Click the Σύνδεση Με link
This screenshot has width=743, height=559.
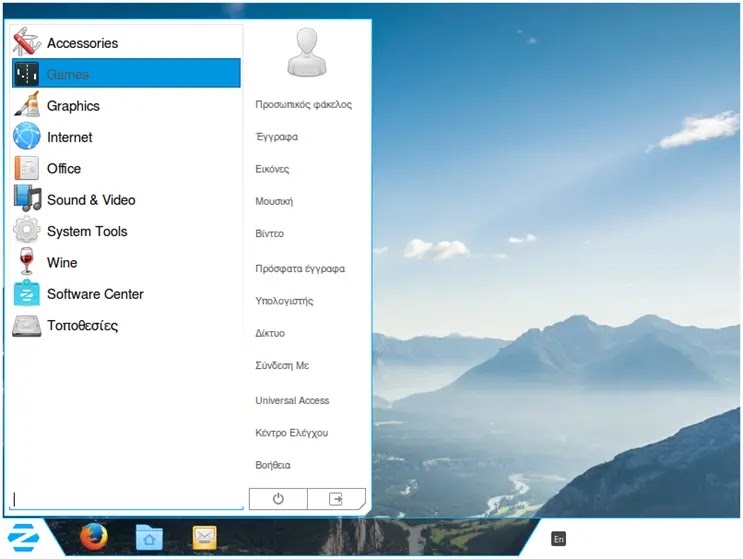pos(282,365)
